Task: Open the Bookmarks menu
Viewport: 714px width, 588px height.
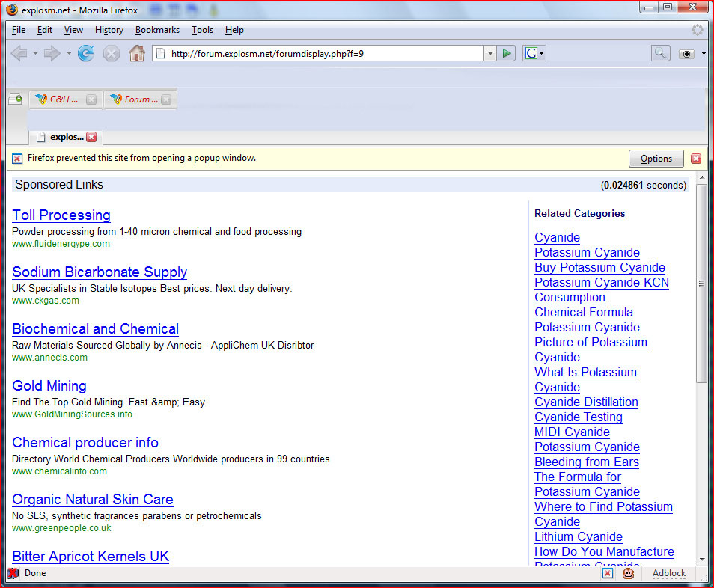Action: click(x=157, y=30)
